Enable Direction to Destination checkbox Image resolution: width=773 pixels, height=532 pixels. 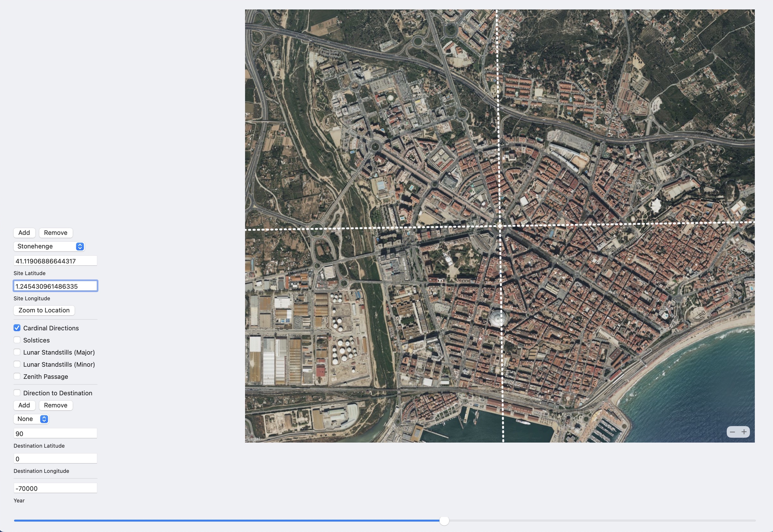click(17, 393)
